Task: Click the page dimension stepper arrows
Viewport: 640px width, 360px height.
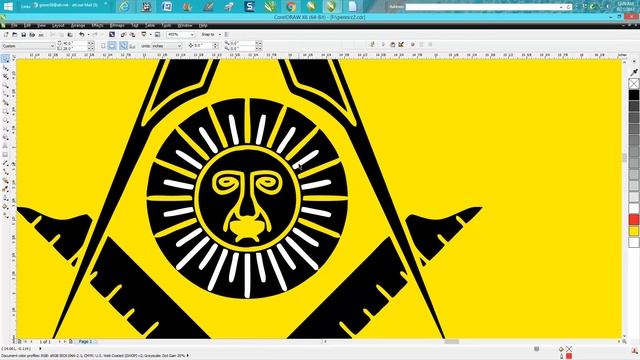Action: pyautogui.click(x=91, y=46)
